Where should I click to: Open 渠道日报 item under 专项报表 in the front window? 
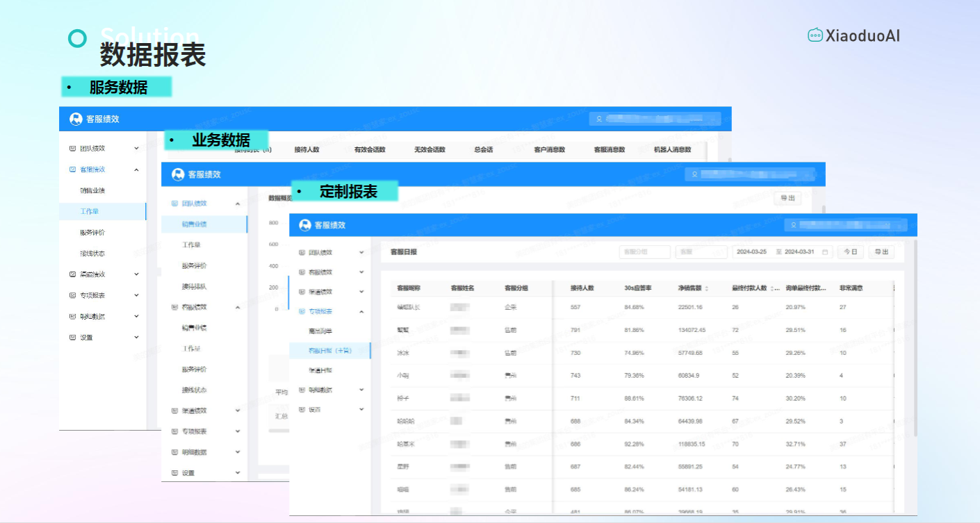tap(320, 370)
